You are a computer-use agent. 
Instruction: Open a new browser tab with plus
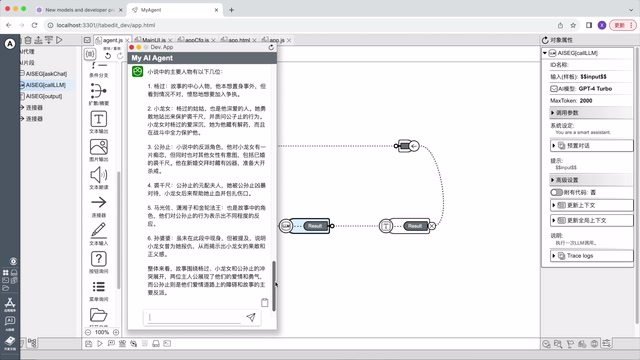(x=231, y=10)
